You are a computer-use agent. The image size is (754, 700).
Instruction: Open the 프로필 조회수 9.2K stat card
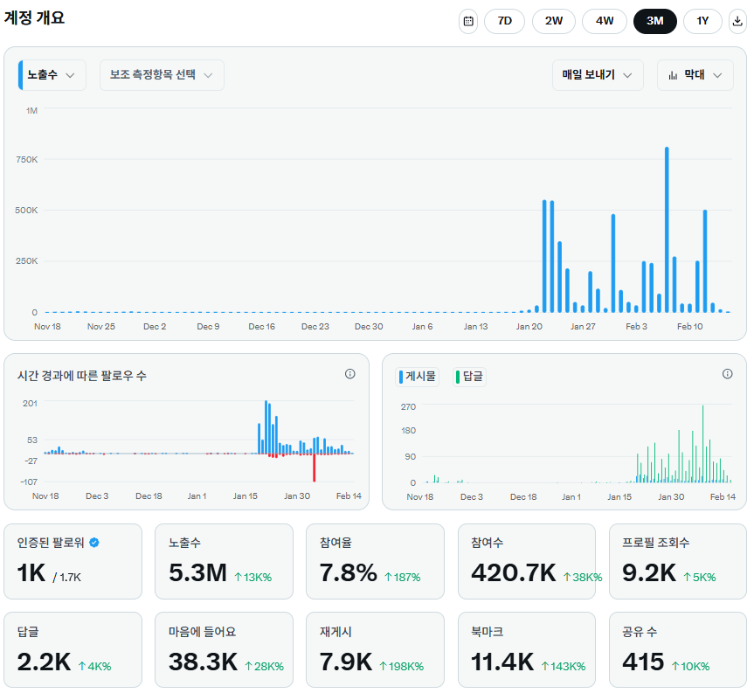(x=678, y=561)
